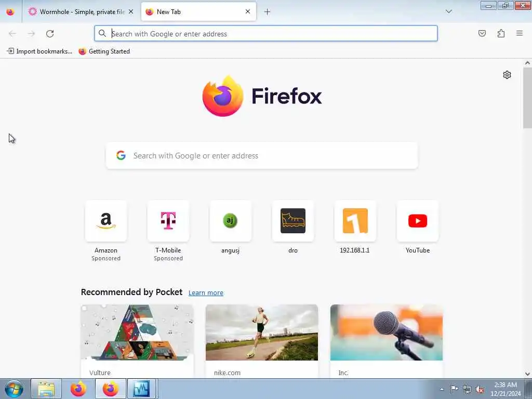The width and height of the screenshot is (532, 399).
Task: Open the Inc. microphone story thumbnail
Action: coord(387,332)
